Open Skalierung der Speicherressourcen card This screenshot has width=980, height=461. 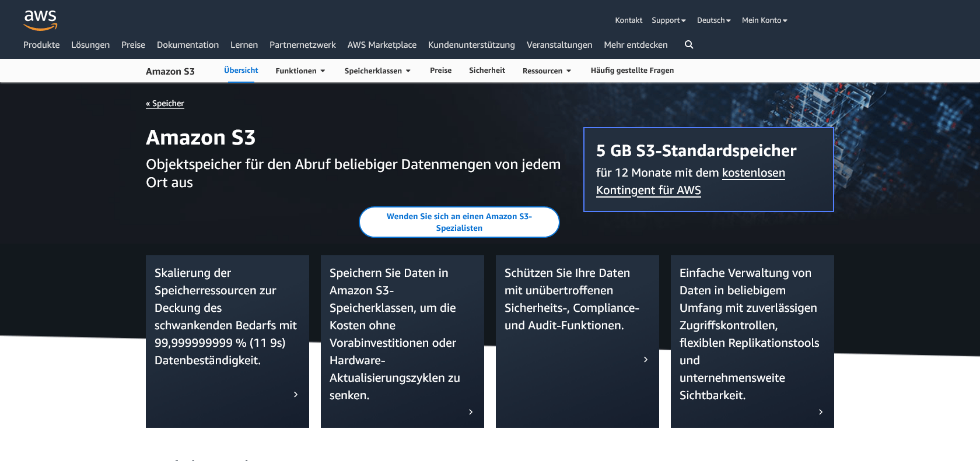click(228, 342)
